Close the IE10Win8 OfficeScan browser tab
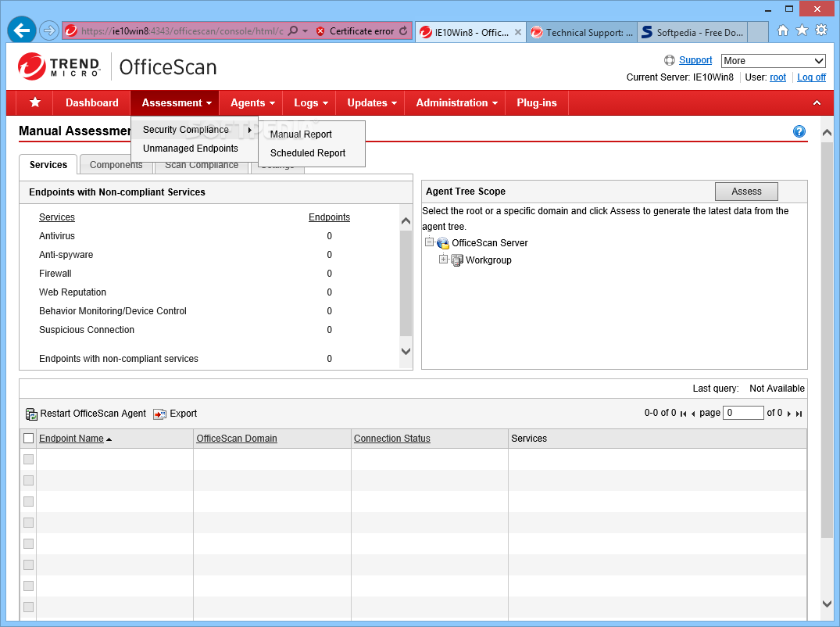The image size is (840, 627). 518,32
